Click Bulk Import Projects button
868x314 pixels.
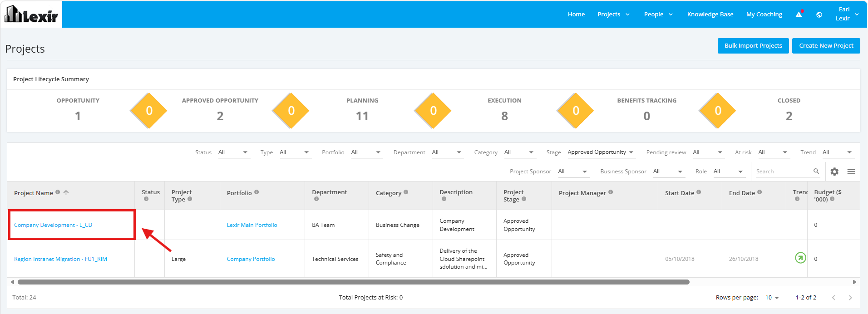(753, 46)
